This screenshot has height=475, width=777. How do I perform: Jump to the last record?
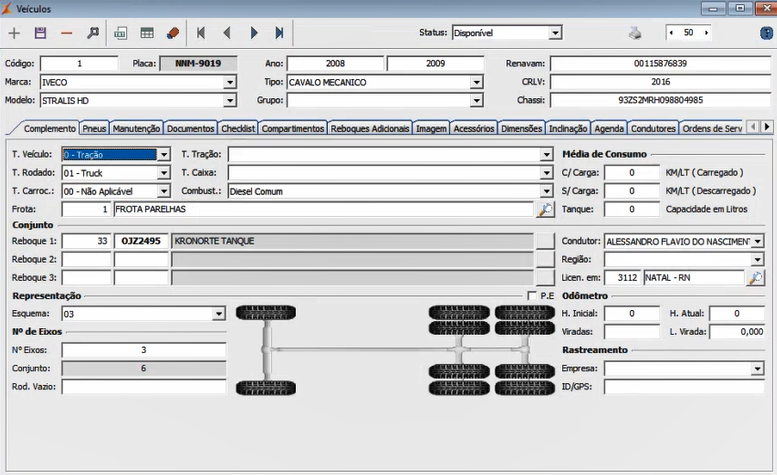279,33
